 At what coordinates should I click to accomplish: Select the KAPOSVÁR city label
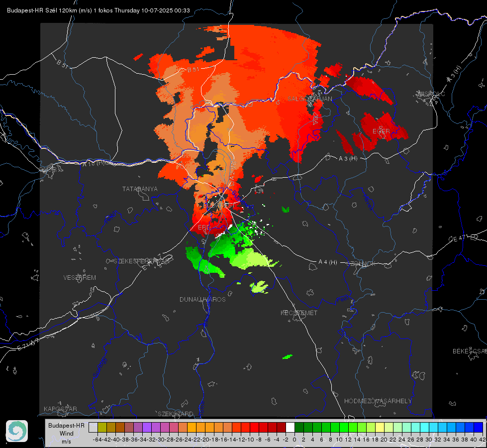(x=60, y=409)
